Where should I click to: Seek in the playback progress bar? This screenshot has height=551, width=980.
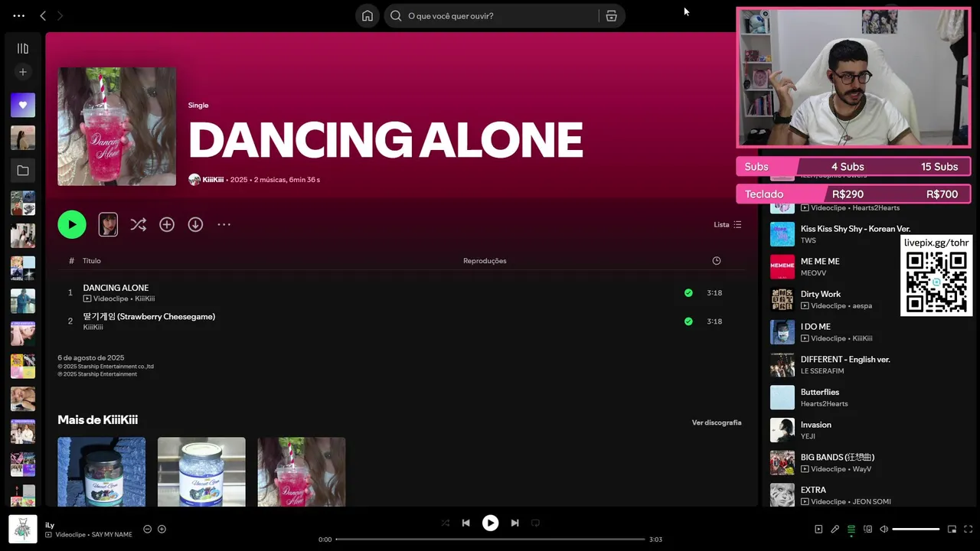[x=490, y=540]
